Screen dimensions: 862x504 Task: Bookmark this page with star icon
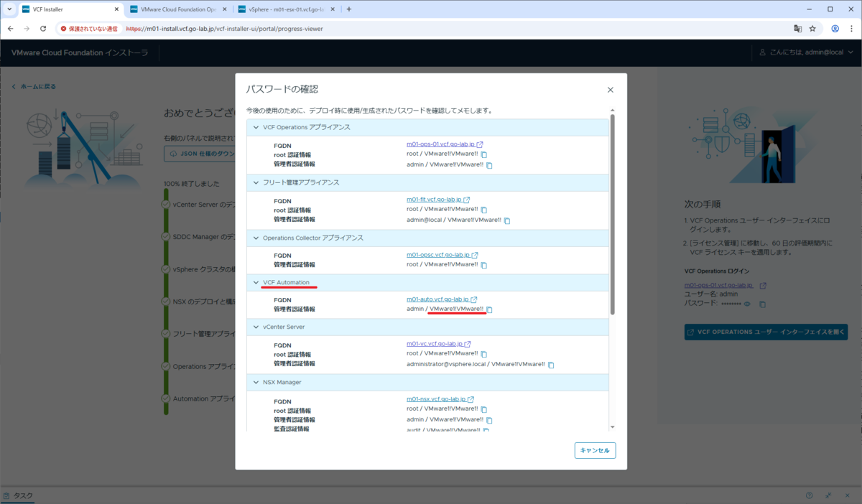(812, 29)
